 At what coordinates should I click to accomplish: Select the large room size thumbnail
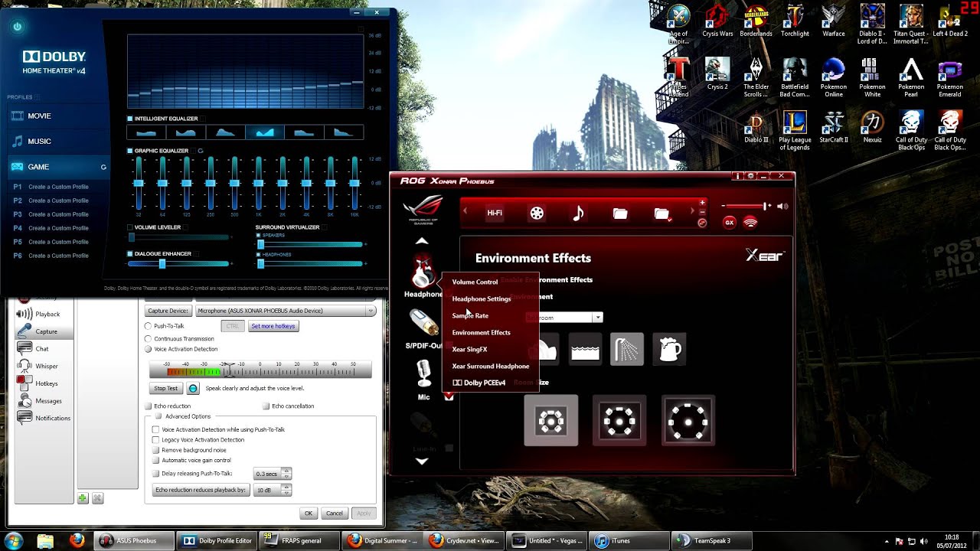(688, 420)
